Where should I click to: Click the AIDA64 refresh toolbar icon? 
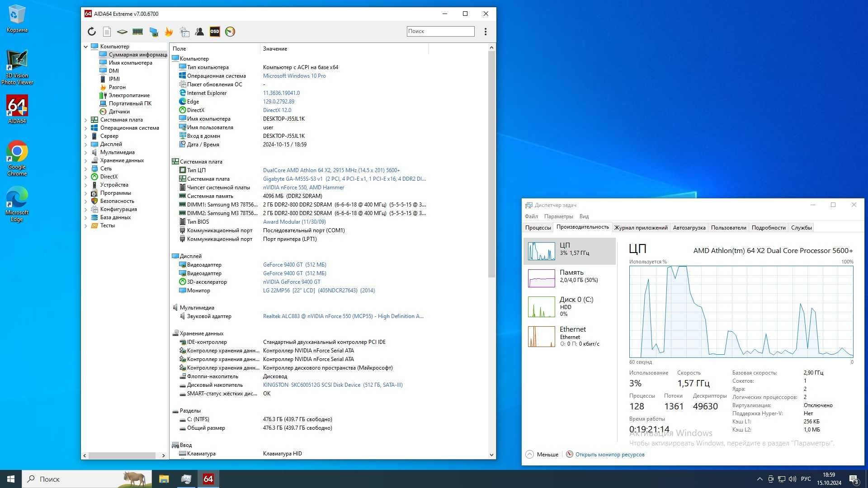tap(92, 32)
